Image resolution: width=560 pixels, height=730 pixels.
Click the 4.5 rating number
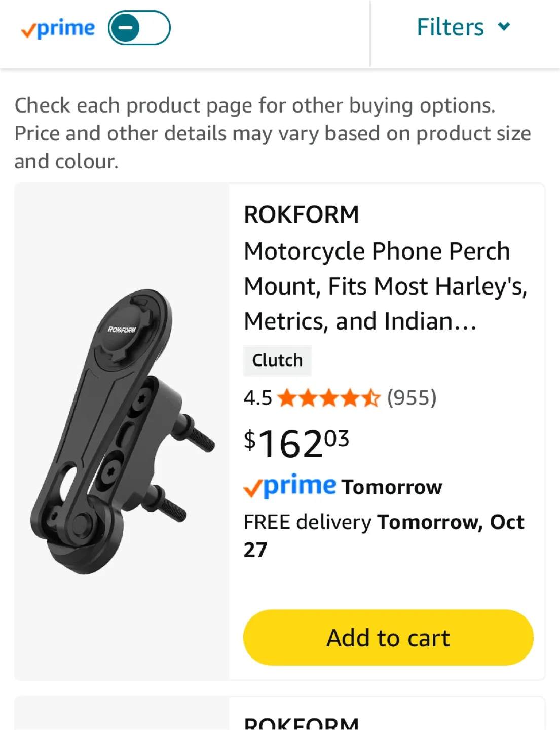pyautogui.click(x=257, y=398)
